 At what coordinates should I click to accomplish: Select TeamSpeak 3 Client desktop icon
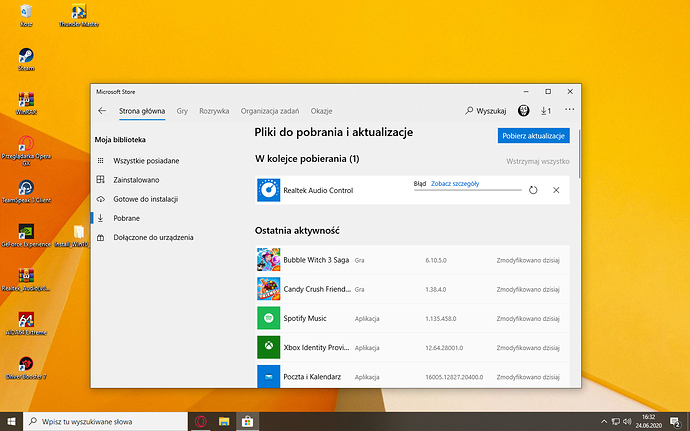point(26,192)
